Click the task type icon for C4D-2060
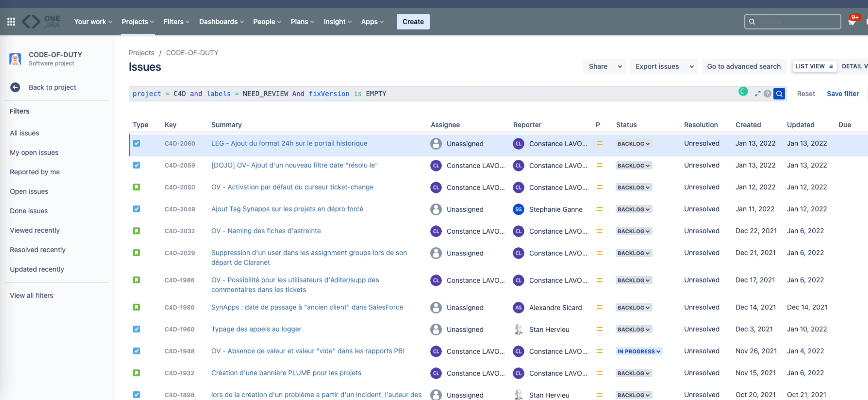The height and width of the screenshot is (400, 868). [x=137, y=143]
